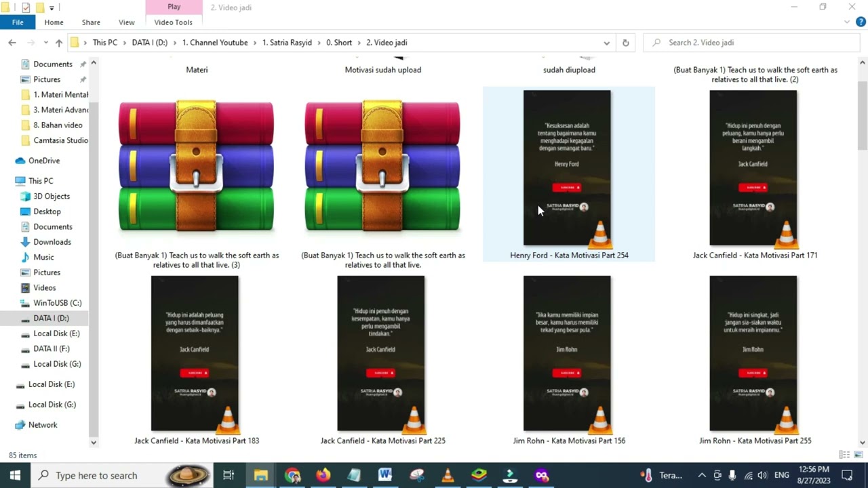Image resolution: width=868 pixels, height=488 pixels.
Task: Open recent locations dropdown arrow
Action: [x=45, y=43]
